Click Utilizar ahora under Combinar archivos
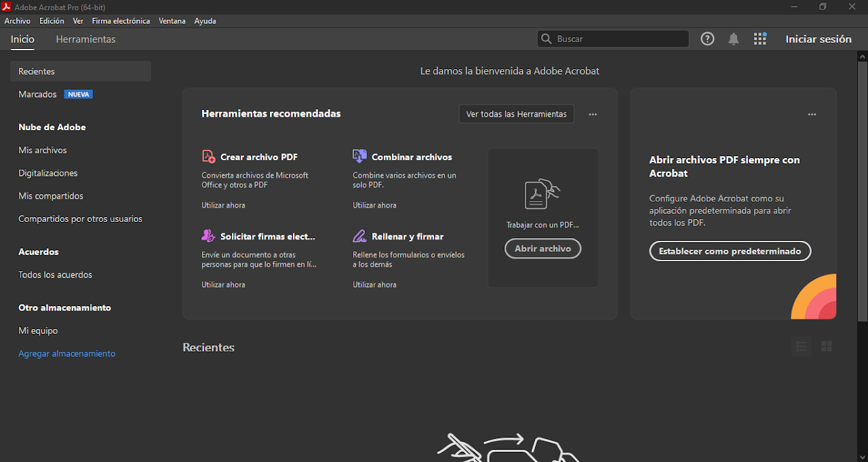 coord(374,205)
